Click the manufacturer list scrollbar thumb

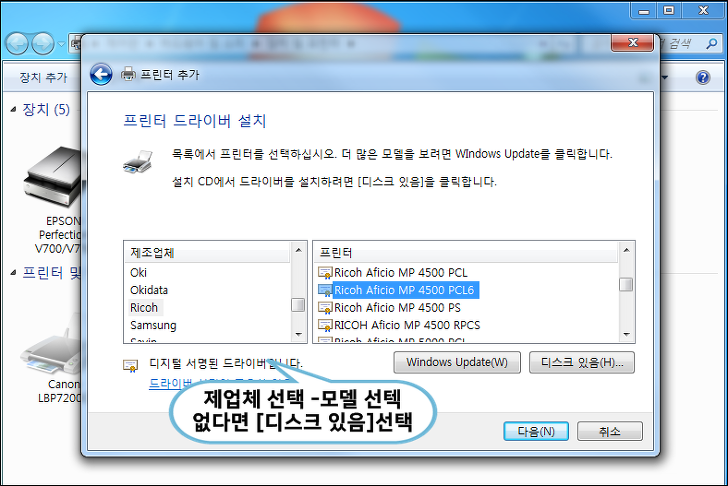coord(298,305)
